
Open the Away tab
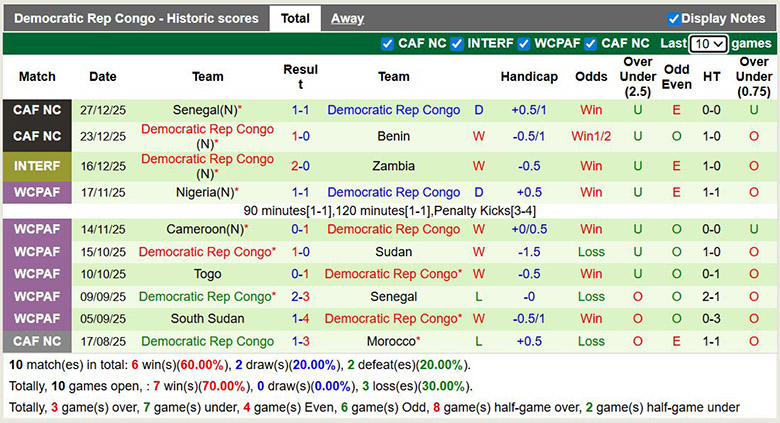[x=347, y=18]
